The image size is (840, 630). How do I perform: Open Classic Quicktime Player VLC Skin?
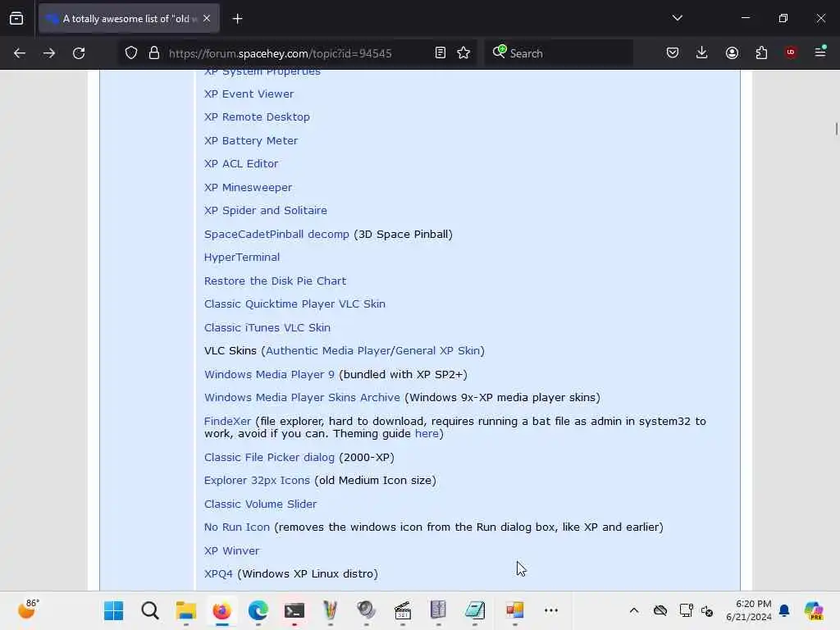294,304
